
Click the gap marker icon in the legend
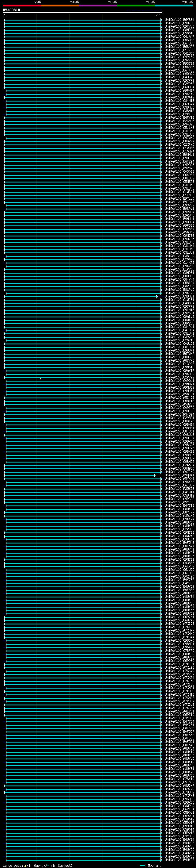25,865
